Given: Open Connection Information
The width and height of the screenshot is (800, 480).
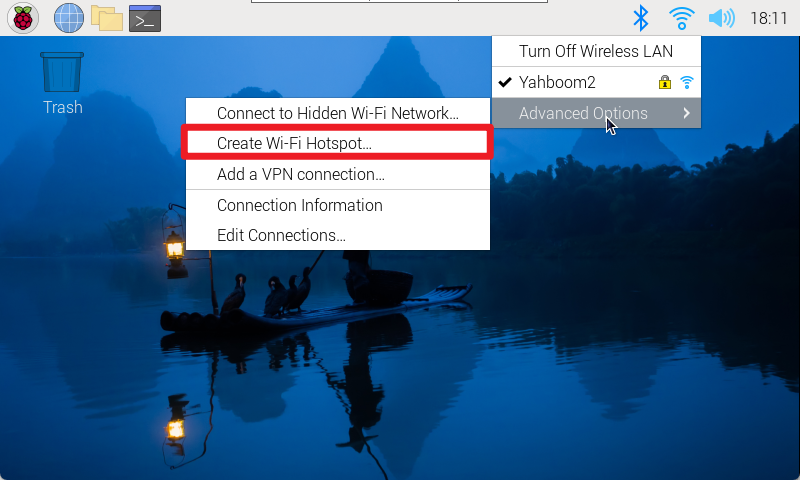Looking at the screenshot, I should tap(338, 205).
